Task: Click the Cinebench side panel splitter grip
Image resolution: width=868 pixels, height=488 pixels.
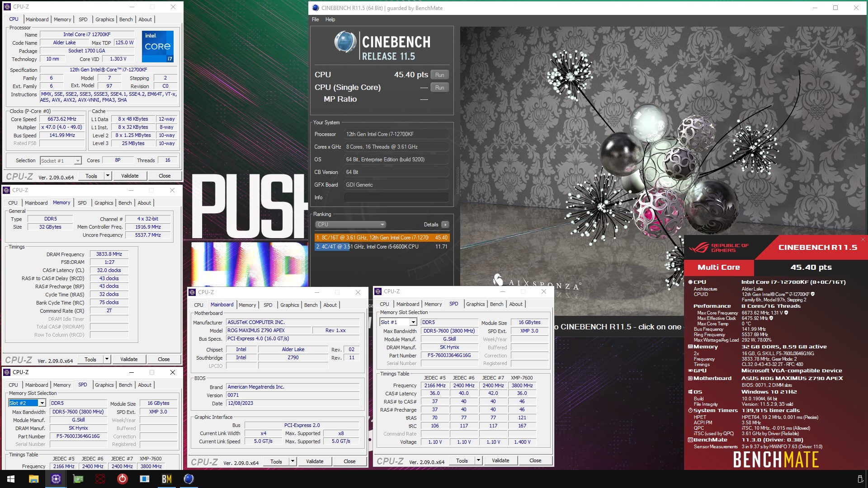Action: 458,180
